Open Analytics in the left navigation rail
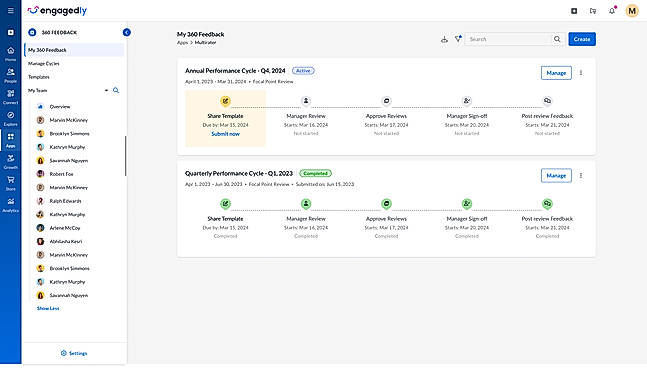 [11, 205]
